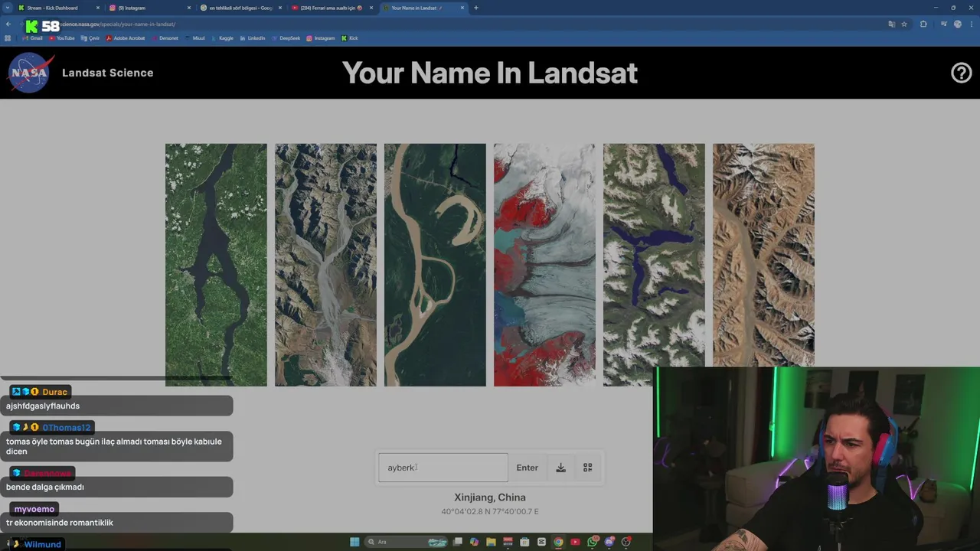The height and width of the screenshot is (551, 980).
Task: Open the Chrome three-dot menu
Action: 972,24
